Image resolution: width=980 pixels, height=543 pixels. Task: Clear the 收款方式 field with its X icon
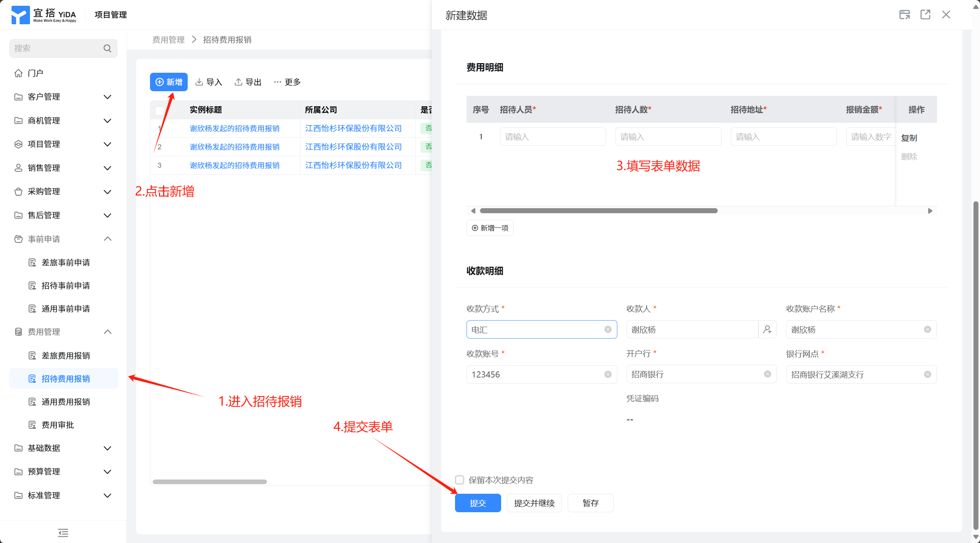click(608, 329)
